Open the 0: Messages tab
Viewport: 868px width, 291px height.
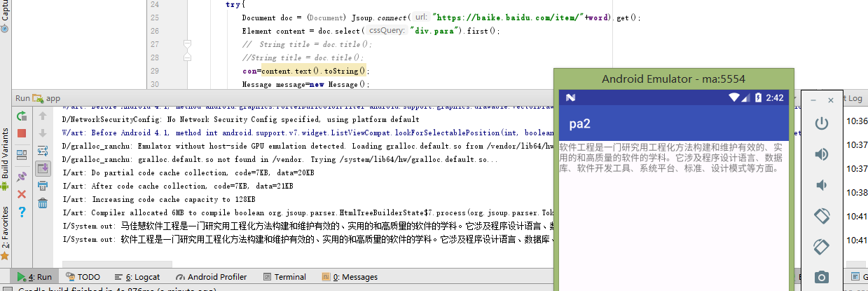pos(349,277)
